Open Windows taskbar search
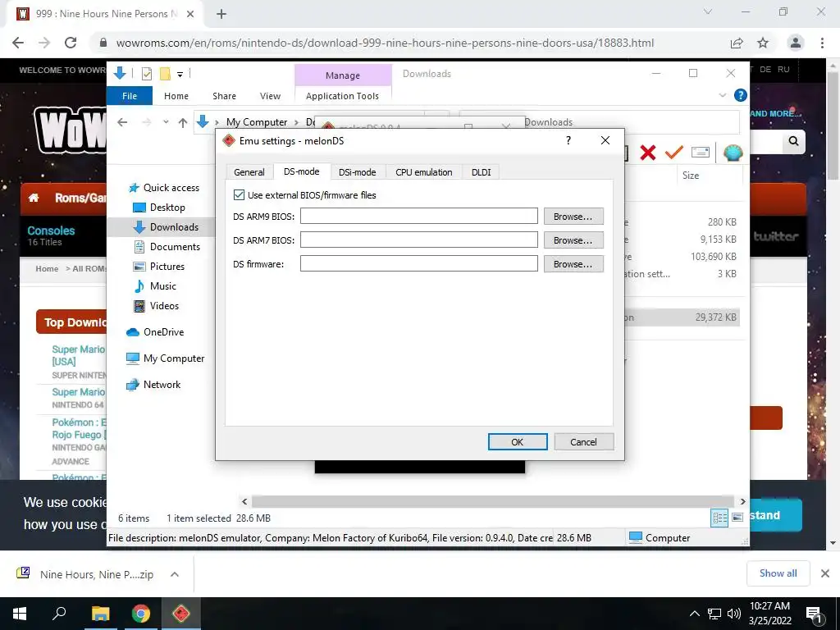 (x=59, y=614)
